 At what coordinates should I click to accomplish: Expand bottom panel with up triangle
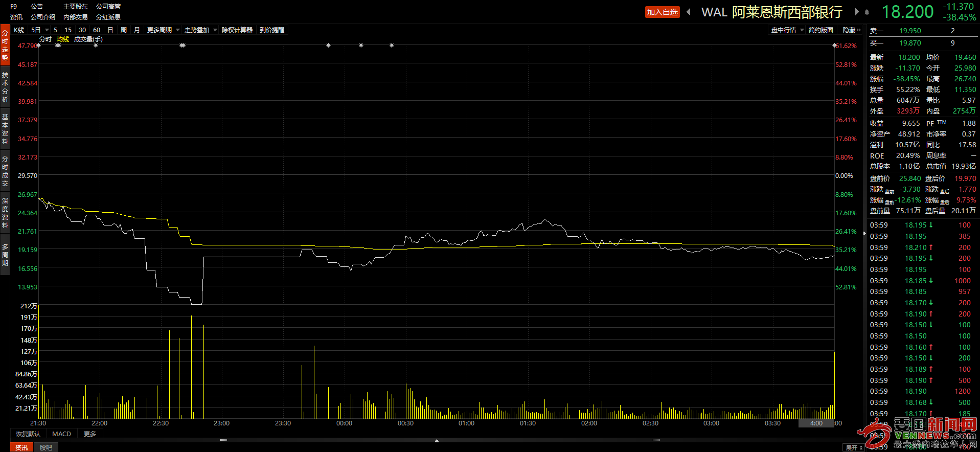pyautogui.click(x=437, y=441)
